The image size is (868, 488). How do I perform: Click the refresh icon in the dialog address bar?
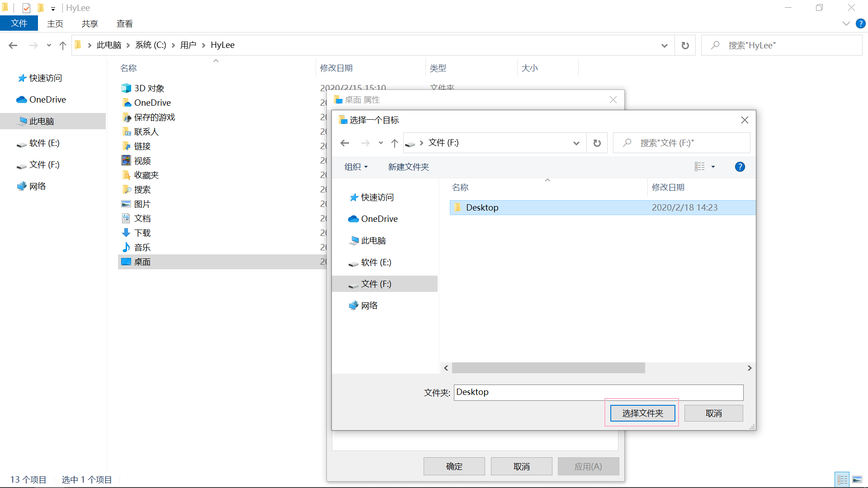(x=597, y=143)
